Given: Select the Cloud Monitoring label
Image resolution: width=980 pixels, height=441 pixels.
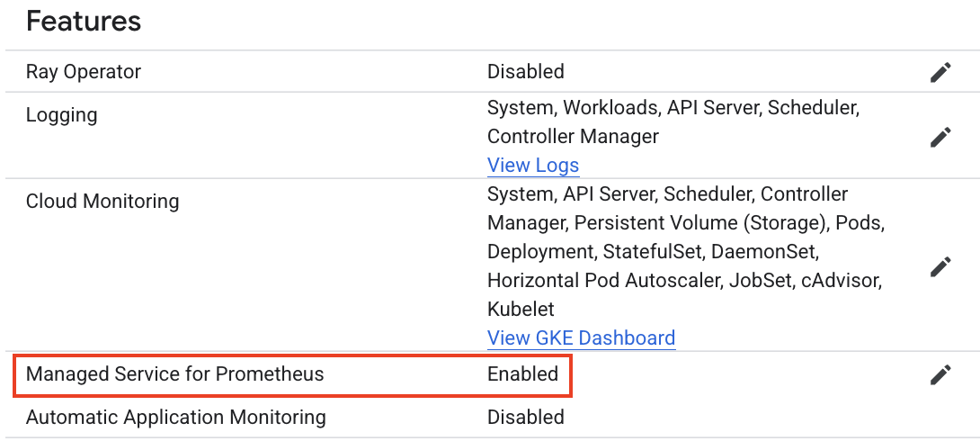Looking at the screenshot, I should click(102, 202).
